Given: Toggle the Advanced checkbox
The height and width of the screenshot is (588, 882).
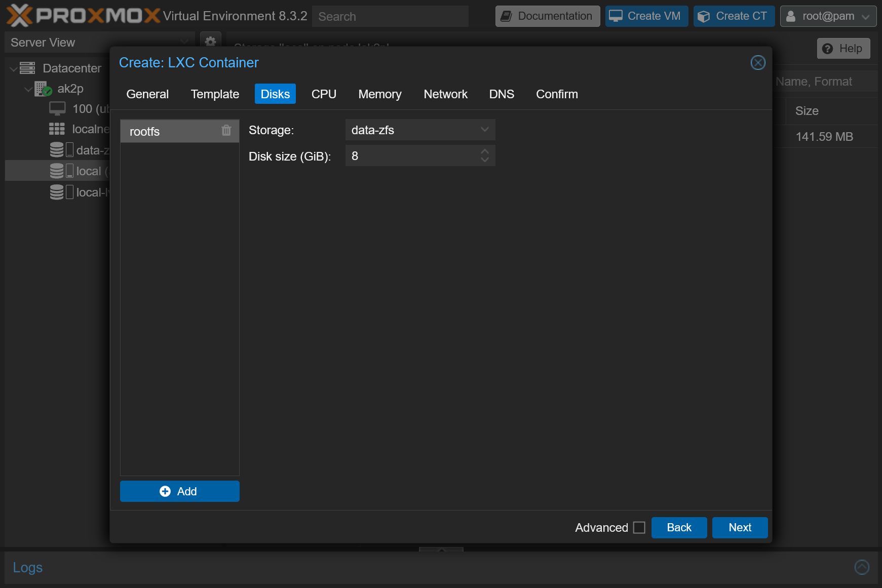Looking at the screenshot, I should [x=639, y=528].
